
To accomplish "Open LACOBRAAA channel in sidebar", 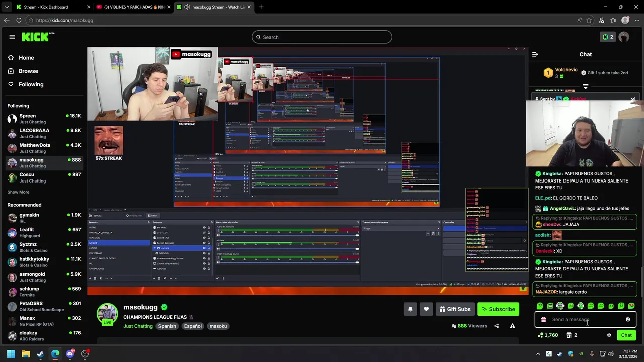I will pos(44,133).
